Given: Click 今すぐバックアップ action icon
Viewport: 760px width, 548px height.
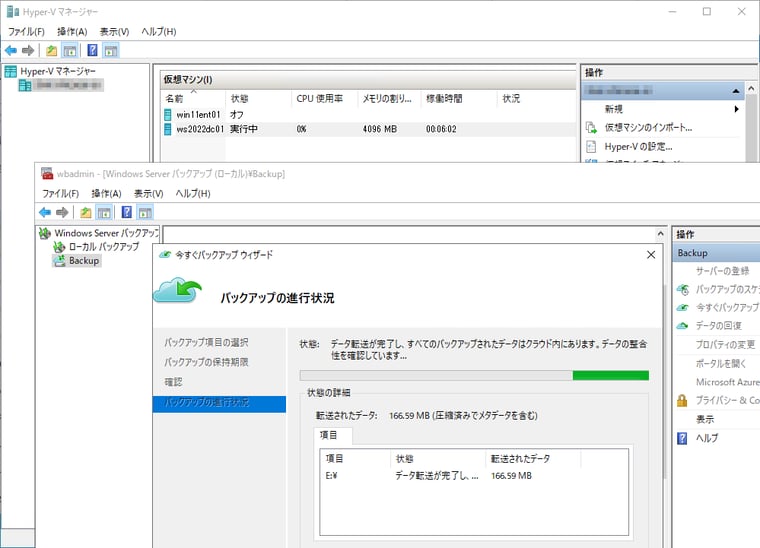Looking at the screenshot, I should pyautogui.click(x=682, y=308).
